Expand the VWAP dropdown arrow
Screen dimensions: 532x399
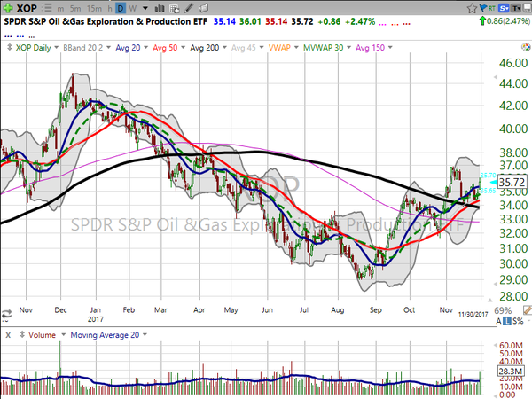pyautogui.click(x=296, y=48)
